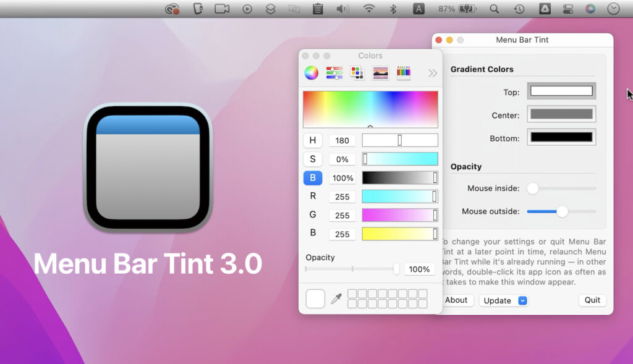Open the Color Palettes mode
The width and height of the screenshot is (633, 364).
(x=357, y=72)
